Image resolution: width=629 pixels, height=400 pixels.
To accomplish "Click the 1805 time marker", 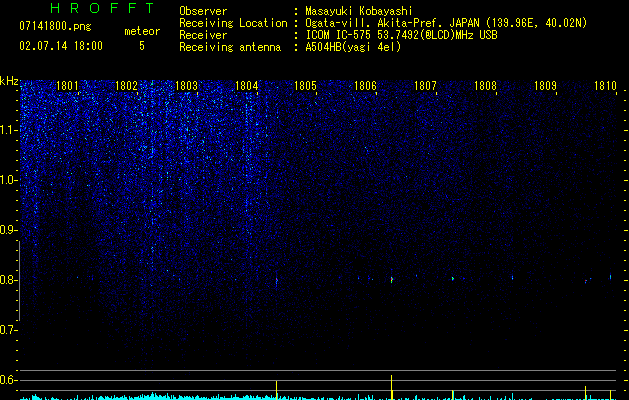I will pyautogui.click(x=306, y=86).
